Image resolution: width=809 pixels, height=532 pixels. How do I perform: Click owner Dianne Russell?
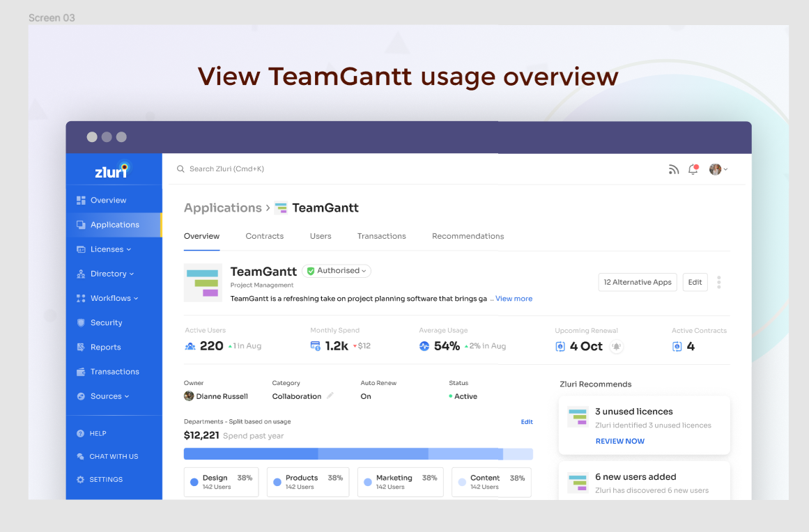point(216,396)
